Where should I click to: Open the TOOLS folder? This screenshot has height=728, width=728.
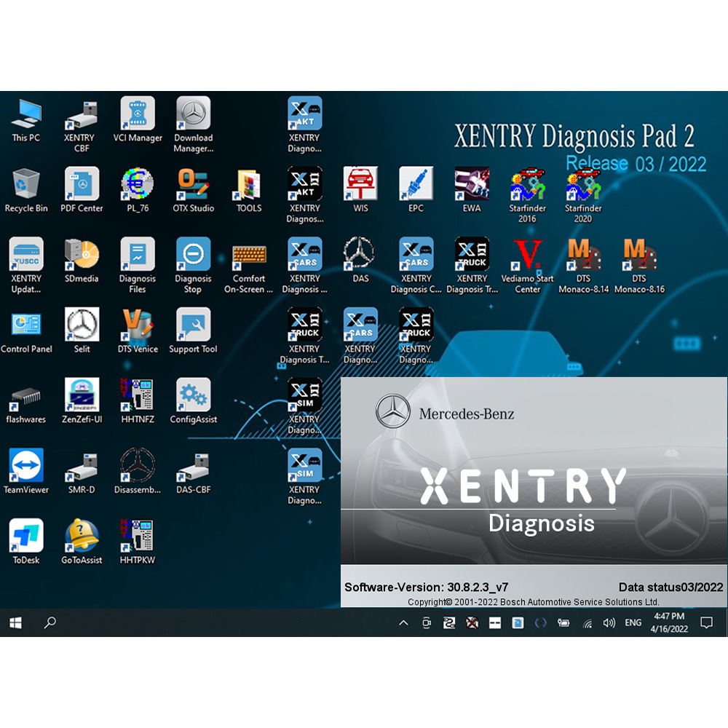tap(249, 189)
